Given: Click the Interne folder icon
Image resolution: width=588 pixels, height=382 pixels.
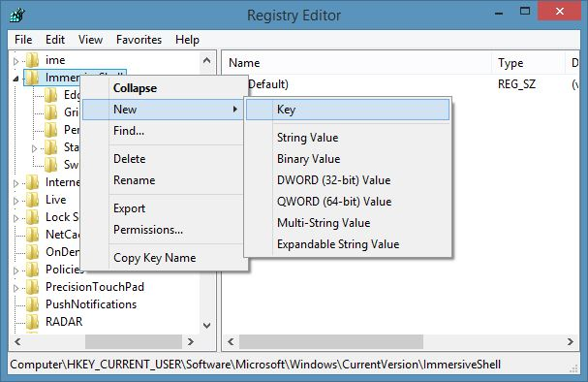Looking at the screenshot, I should coord(32,182).
